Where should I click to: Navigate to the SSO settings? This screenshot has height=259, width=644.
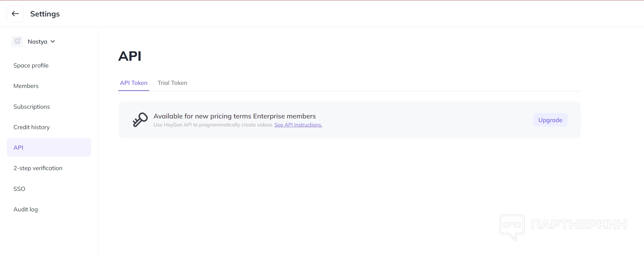tap(19, 189)
